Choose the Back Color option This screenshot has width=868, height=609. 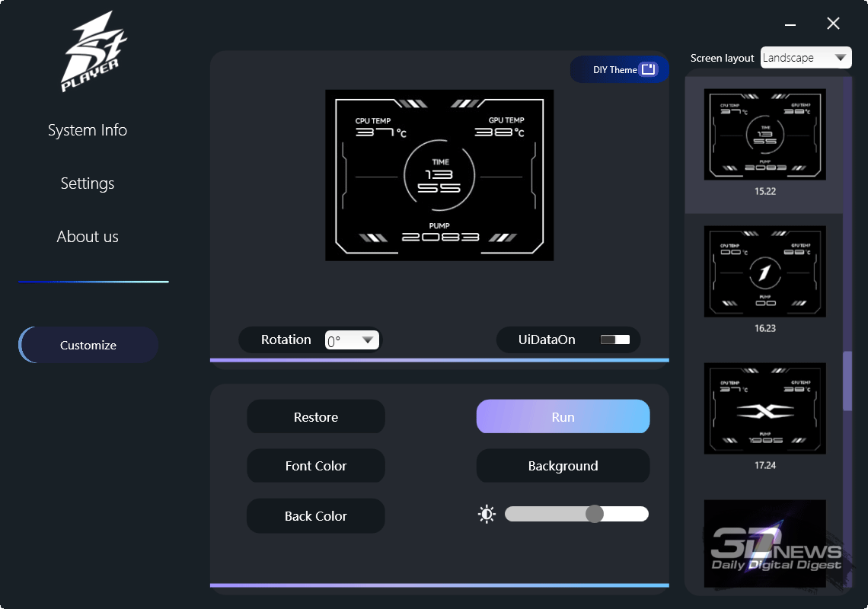click(x=316, y=516)
